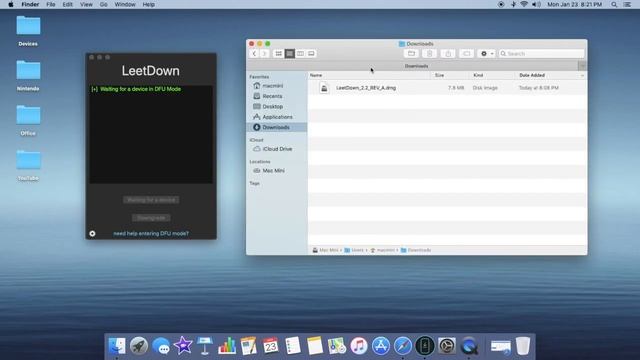Select Nintendo folder on desktop
Image resolution: width=640 pixels, height=360 pixels.
point(28,76)
